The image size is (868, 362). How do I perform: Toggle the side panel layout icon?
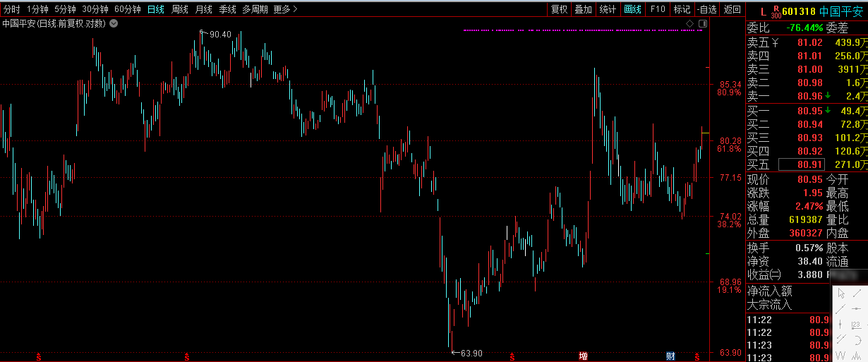point(702,23)
